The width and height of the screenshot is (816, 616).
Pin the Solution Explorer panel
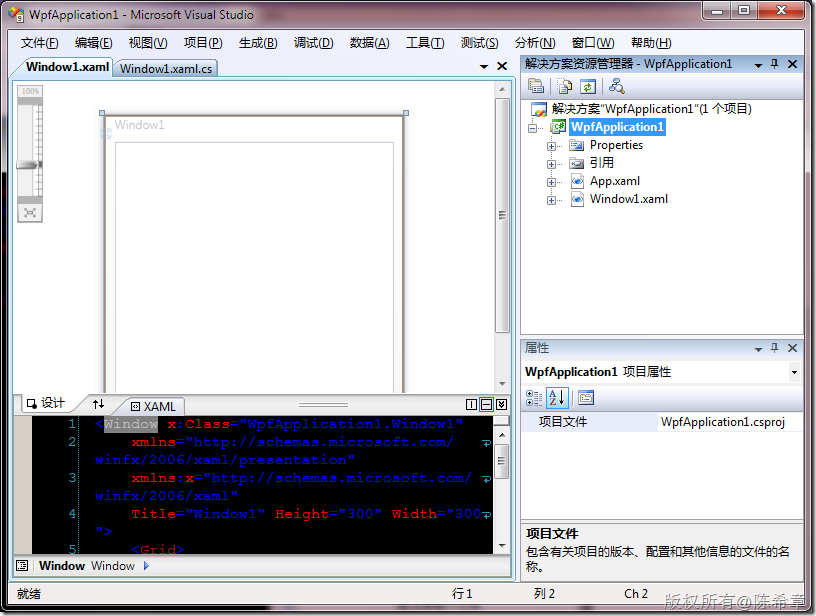(774, 63)
